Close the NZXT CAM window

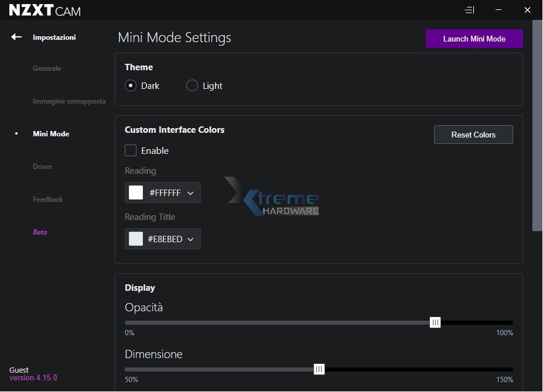tap(527, 10)
